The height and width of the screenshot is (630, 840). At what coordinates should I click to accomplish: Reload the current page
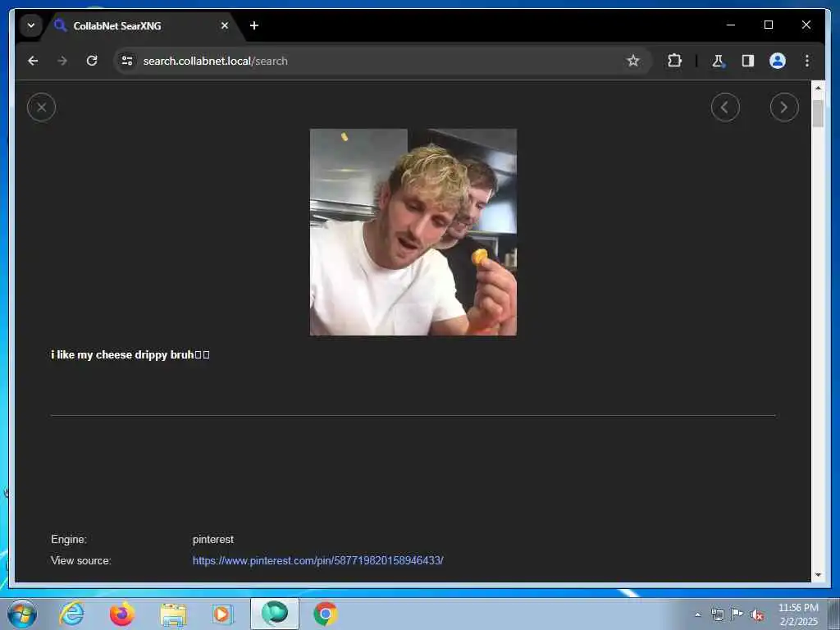point(92,61)
